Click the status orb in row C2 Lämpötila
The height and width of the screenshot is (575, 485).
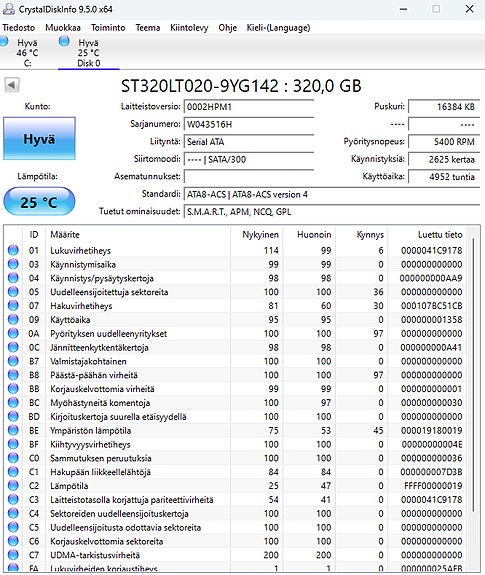click(13, 486)
